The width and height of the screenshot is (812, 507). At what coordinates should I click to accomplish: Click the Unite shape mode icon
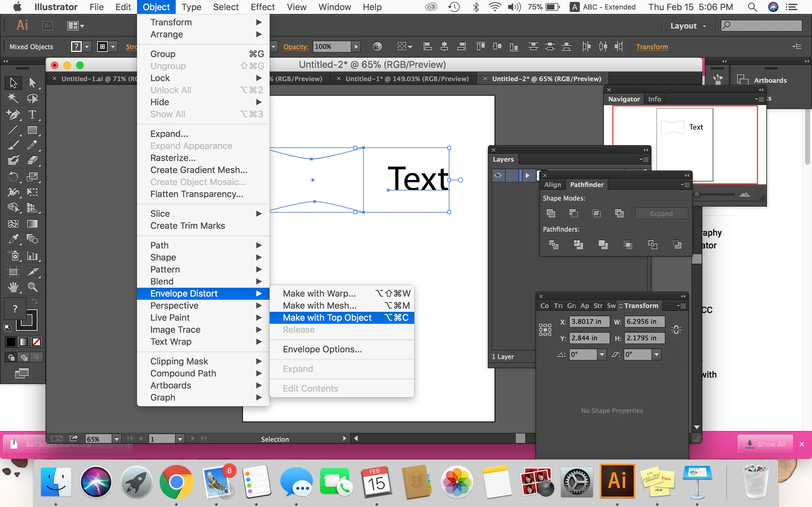pyautogui.click(x=551, y=213)
